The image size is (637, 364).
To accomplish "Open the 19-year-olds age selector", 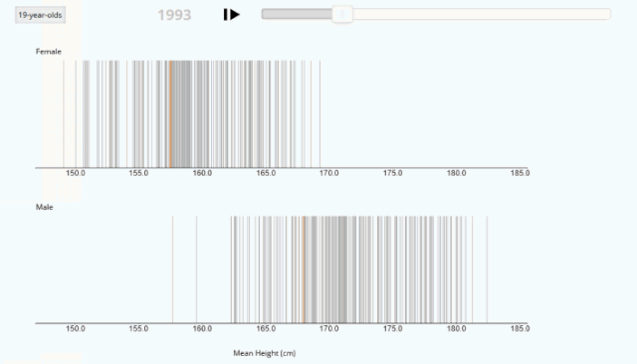I will click(40, 15).
